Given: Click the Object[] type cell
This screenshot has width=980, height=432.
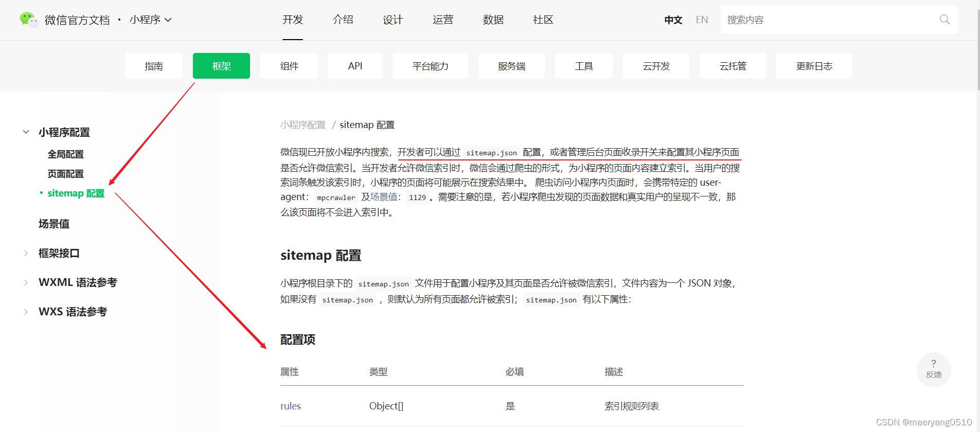Looking at the screenshot, I should (386, 406).
